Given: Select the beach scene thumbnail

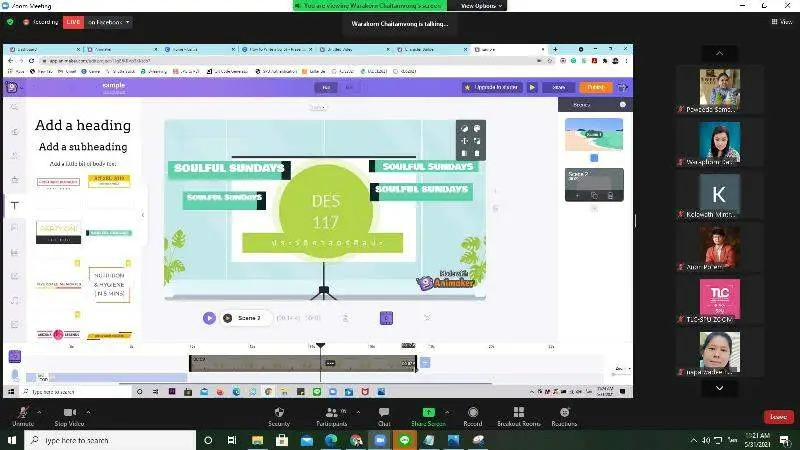Looking at the screenshot, I should point(594,134).
